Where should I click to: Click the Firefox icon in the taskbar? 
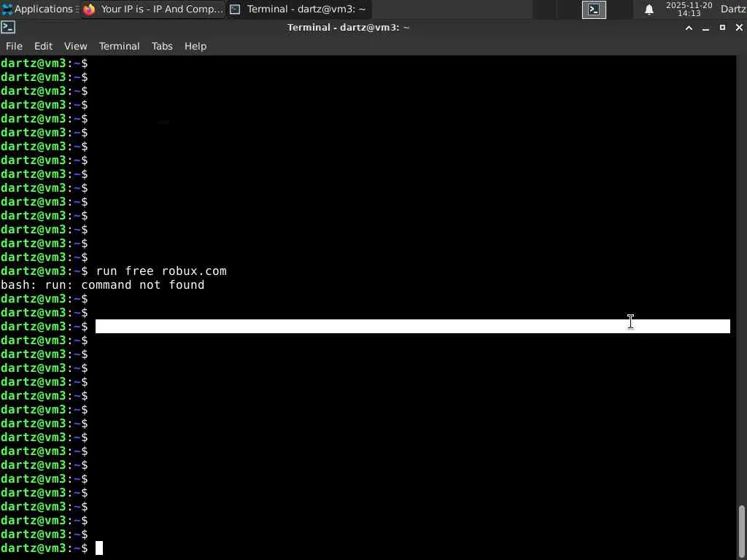tap(89, 9)
